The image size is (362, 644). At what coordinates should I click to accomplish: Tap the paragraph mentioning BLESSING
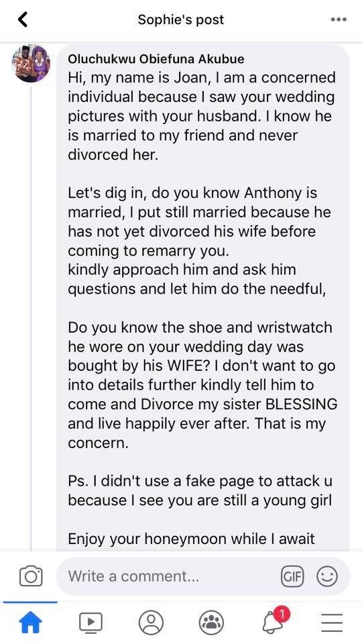[202, 386]
